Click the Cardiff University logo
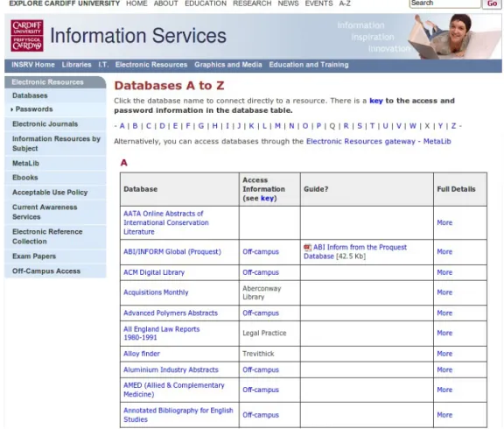Viewport: 504px width, 429px height. point(27,35)
